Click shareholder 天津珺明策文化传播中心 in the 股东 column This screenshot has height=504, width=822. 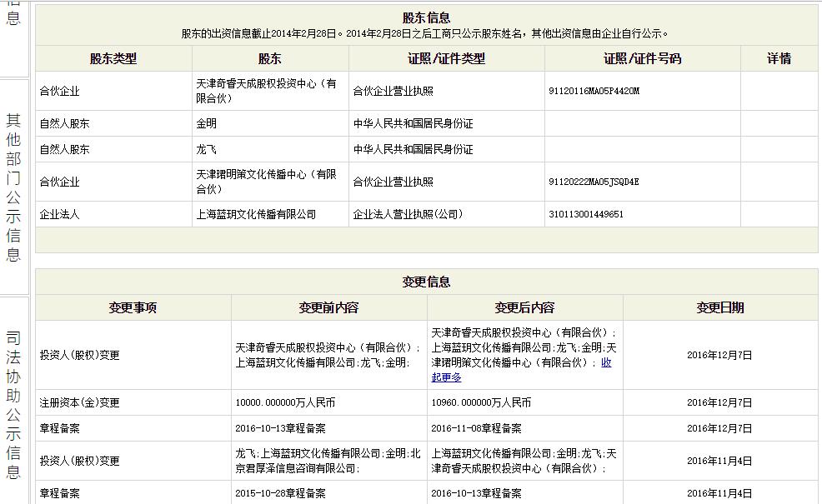(x=266, y=182)
